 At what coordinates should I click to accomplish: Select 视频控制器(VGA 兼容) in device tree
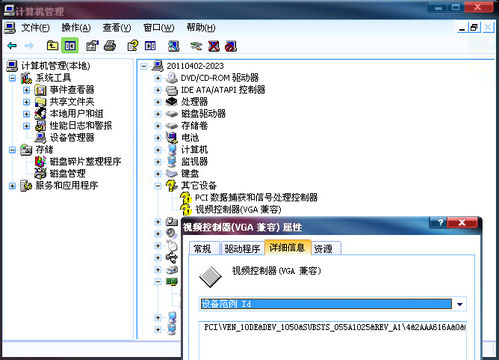pyautogui.click(x=238, y=210)
